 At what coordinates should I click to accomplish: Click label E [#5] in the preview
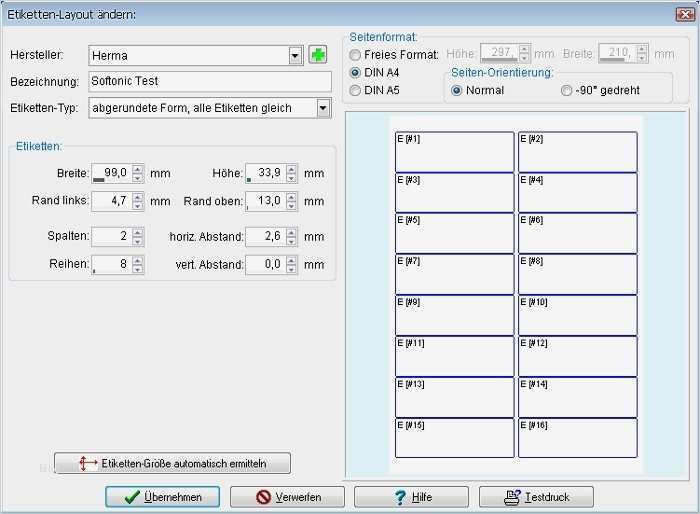(x=454, y=234)
